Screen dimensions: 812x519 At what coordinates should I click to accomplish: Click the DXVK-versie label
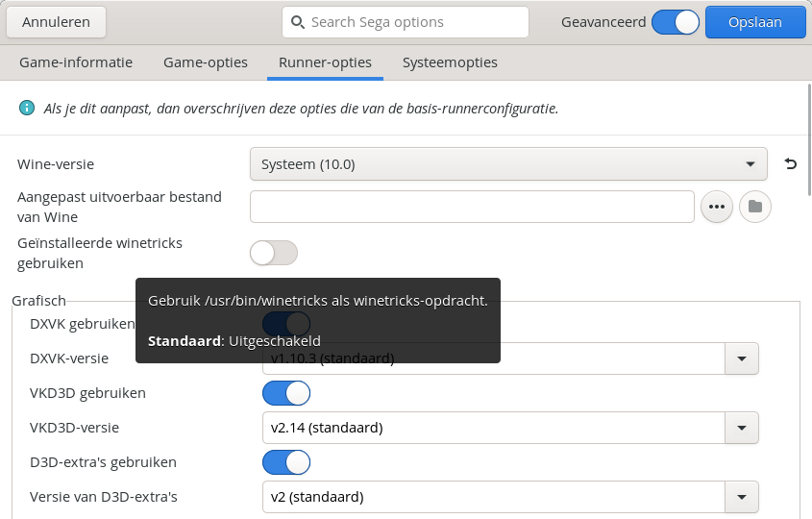click(x=69, y=358)
